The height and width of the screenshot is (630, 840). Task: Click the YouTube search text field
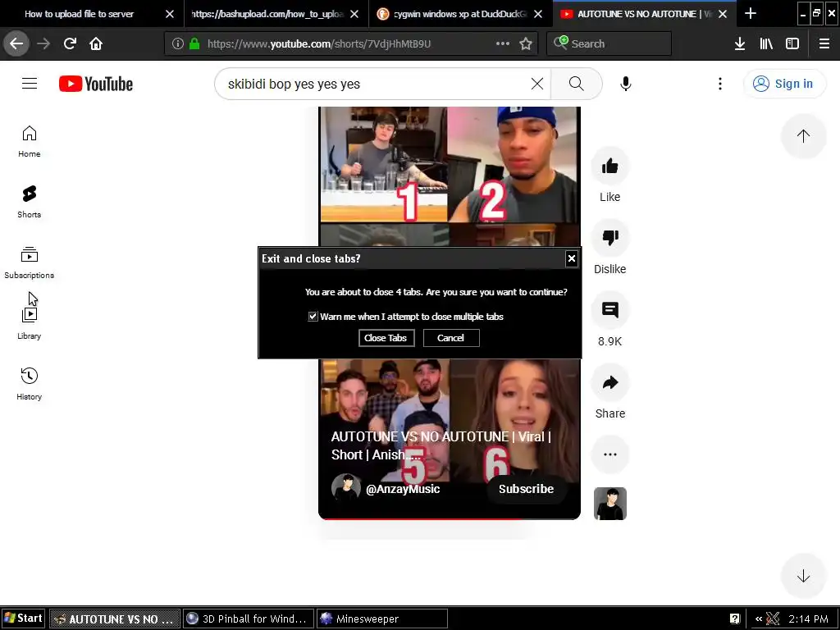click(375, 84)
